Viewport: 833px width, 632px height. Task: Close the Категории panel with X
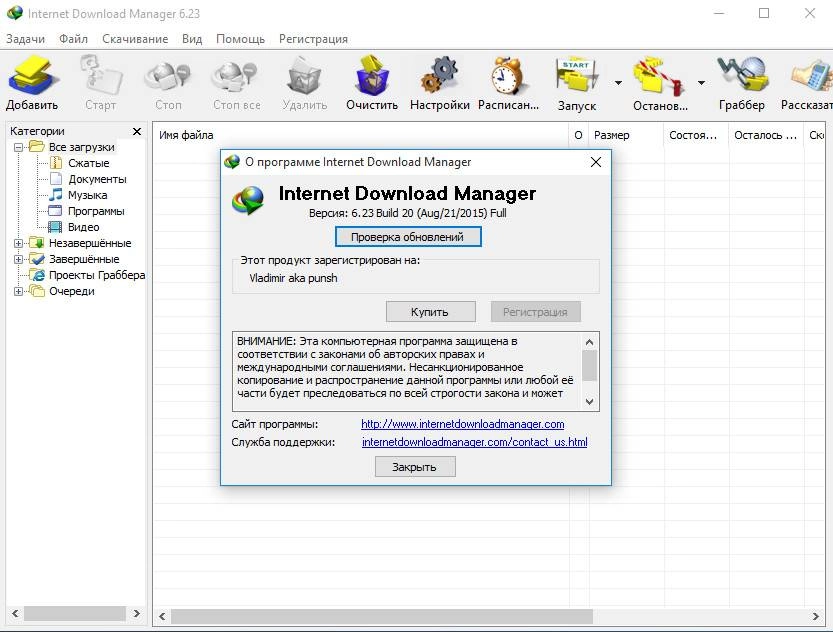137,131
